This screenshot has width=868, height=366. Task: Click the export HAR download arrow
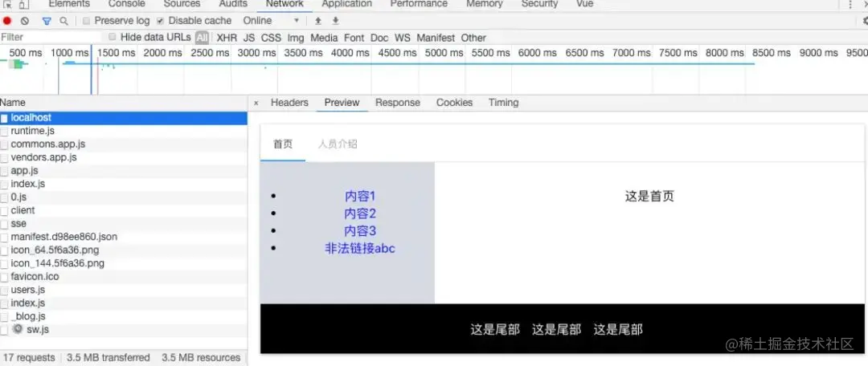[335, 21]
